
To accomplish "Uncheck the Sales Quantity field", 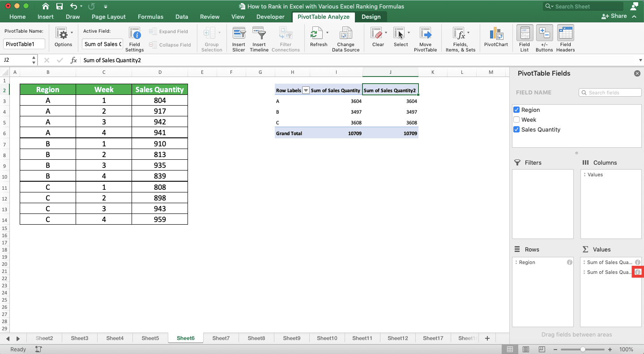I will click(x=516, y=129).
